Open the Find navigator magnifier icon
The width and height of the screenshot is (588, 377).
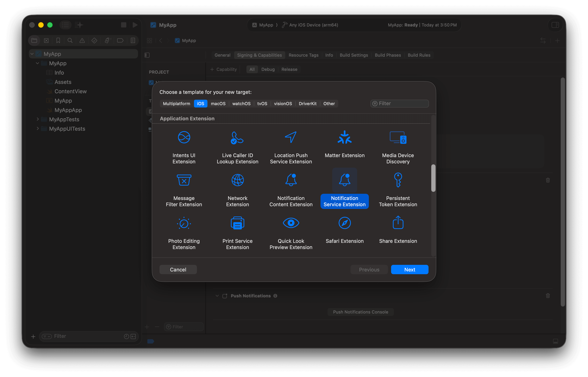click(70, 40)
